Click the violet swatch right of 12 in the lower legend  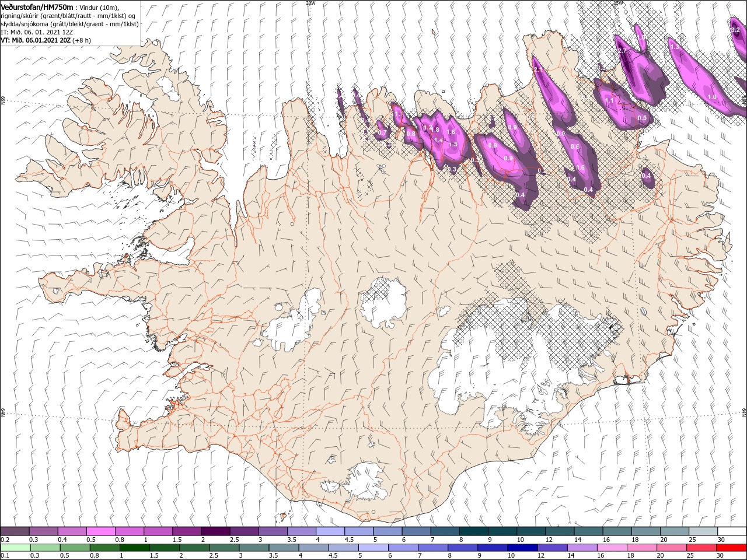coord(552,548)
